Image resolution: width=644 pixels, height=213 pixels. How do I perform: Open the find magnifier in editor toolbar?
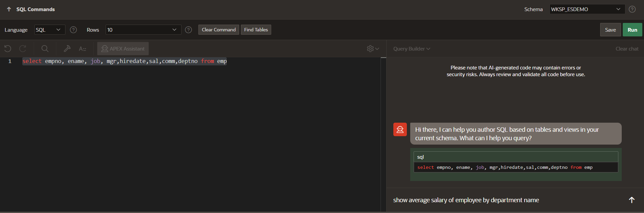click(45, 49)
